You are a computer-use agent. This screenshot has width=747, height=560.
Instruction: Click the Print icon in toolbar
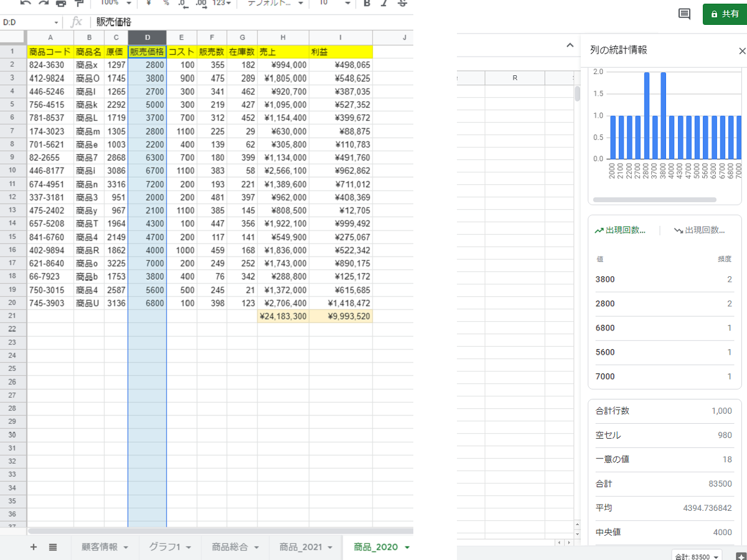coord(61,3)
